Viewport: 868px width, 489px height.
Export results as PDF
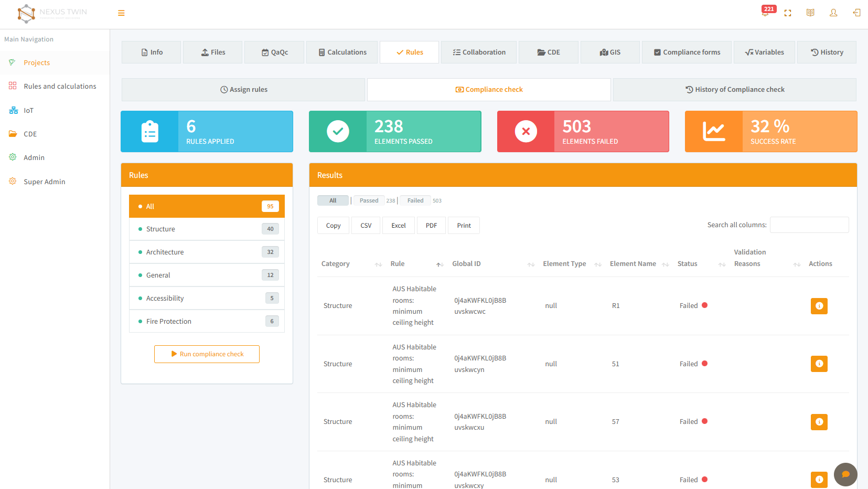[x=431, y=226]
